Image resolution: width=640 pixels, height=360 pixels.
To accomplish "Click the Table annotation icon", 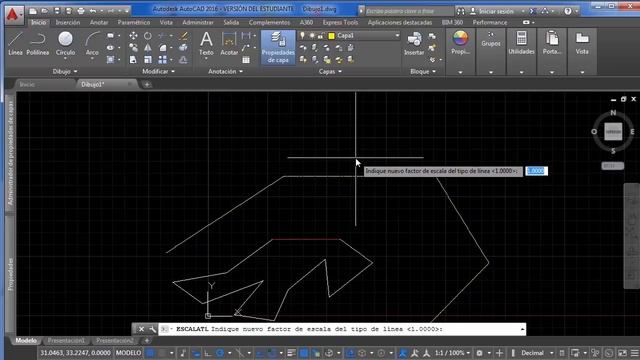I will coord(246,60).
